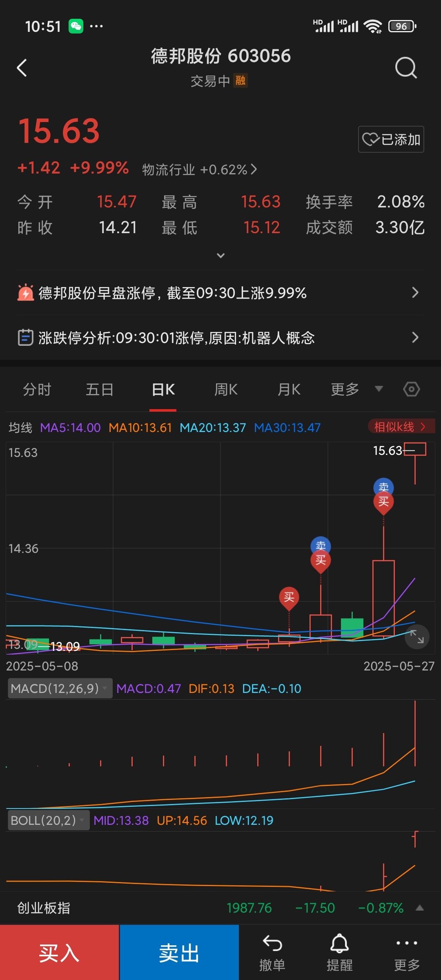Tap the alarm icon beside 早盘涨停 news

point(25,292)
